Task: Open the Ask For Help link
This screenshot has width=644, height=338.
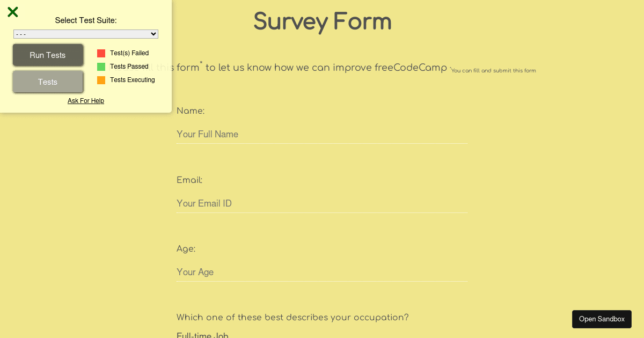Action: coord(85,100)
